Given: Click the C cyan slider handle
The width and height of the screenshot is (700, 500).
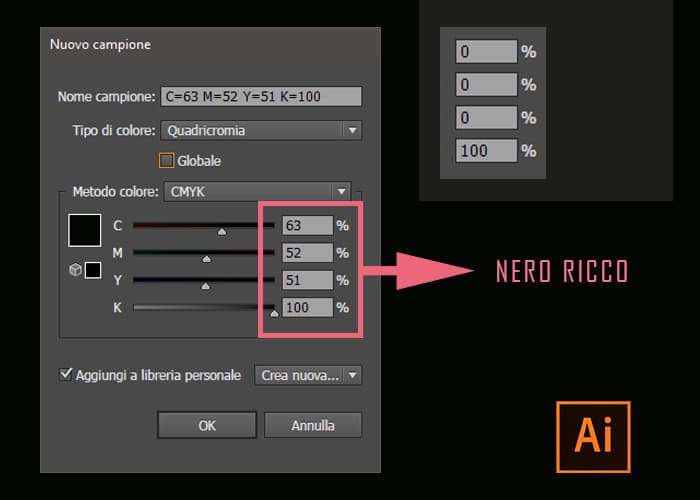Looking at the screenshot, I should [x=222, y=231].
